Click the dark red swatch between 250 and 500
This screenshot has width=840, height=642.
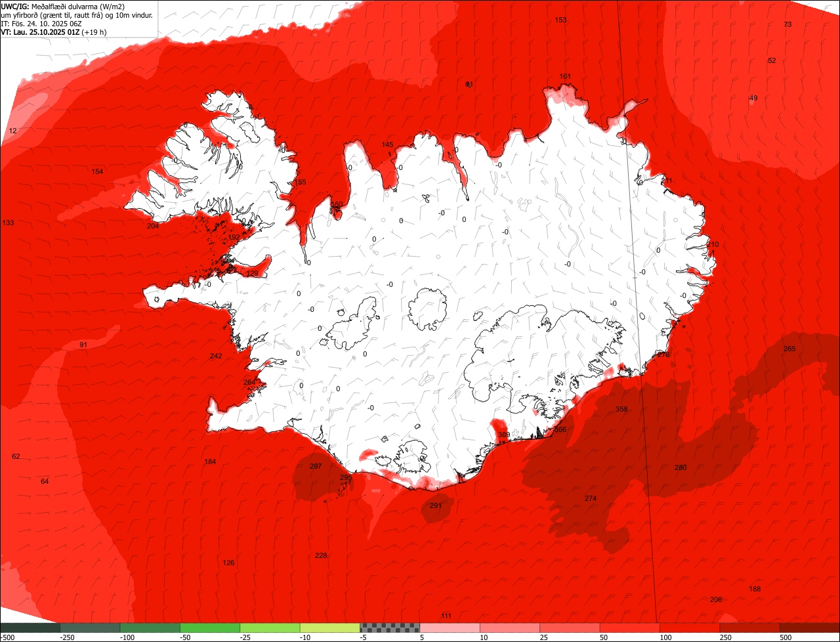(750, 628)
